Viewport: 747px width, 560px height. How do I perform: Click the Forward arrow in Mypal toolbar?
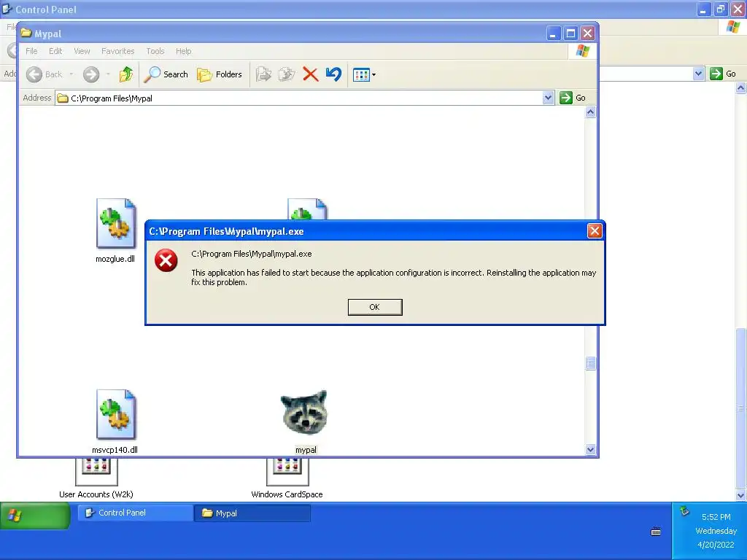coord(91,74)
